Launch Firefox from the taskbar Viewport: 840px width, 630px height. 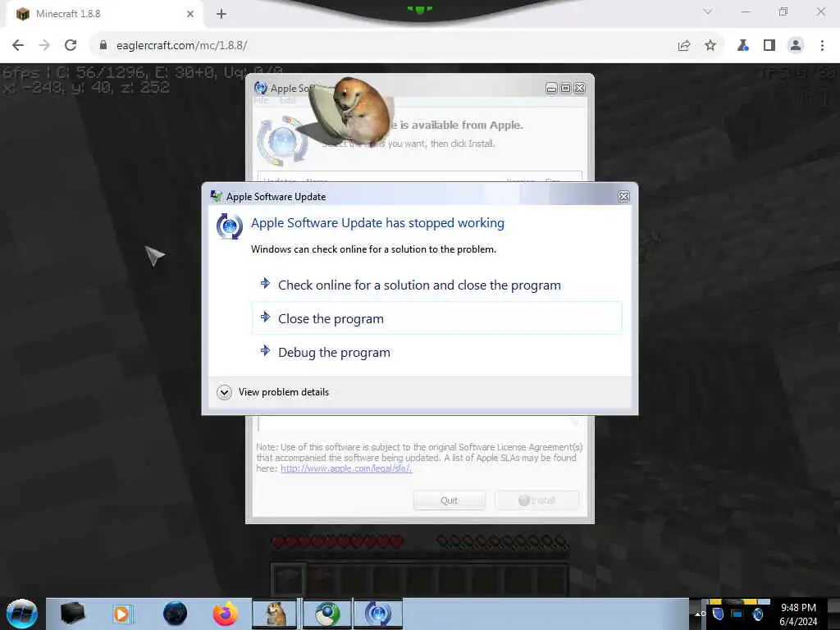click(x=226, y=614)
